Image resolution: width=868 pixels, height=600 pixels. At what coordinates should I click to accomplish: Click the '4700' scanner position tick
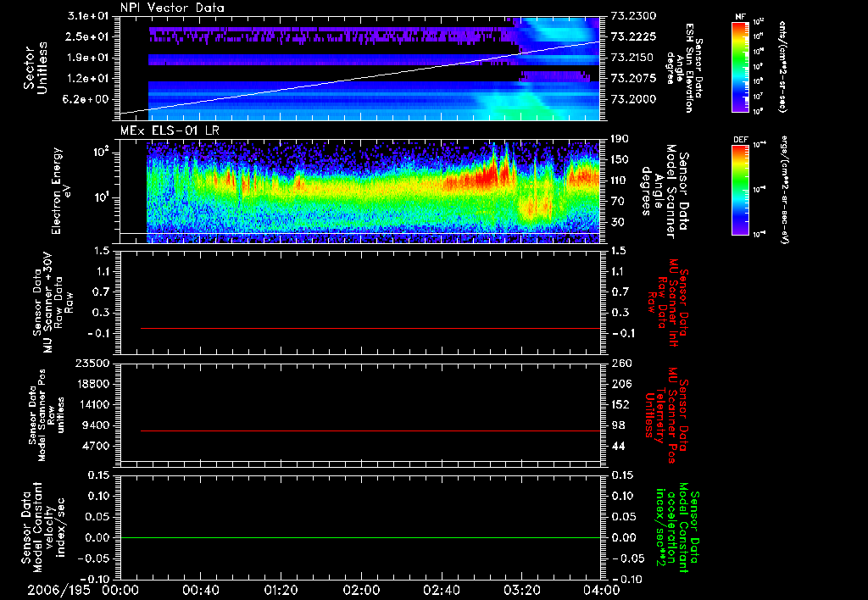(95, 446)
